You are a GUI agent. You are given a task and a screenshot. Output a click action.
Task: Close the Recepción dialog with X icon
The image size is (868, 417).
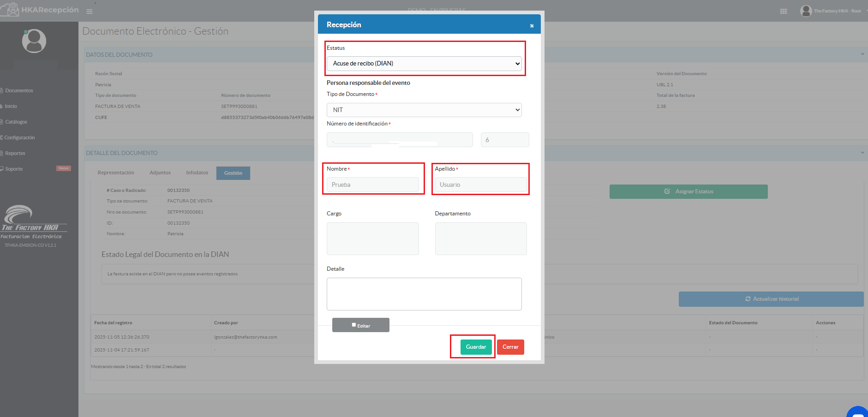coord(532,26)
